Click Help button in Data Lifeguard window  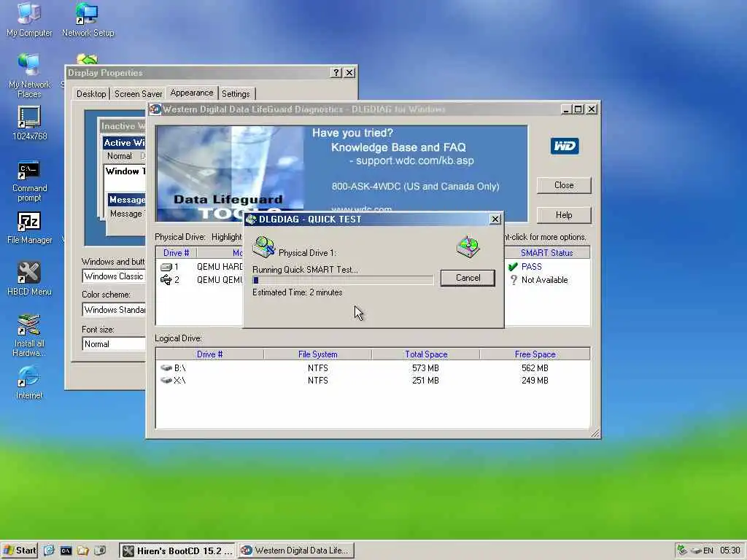tap(564, 215)
